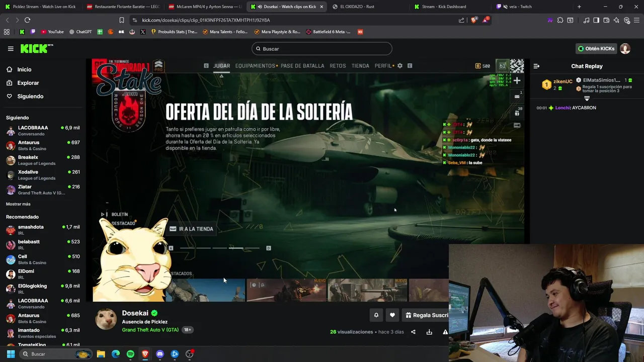644x362 pixels.
Task: Open the Battlefield 6 Meta bookmark
Action: pyautogui.click(x=328, y=32)
